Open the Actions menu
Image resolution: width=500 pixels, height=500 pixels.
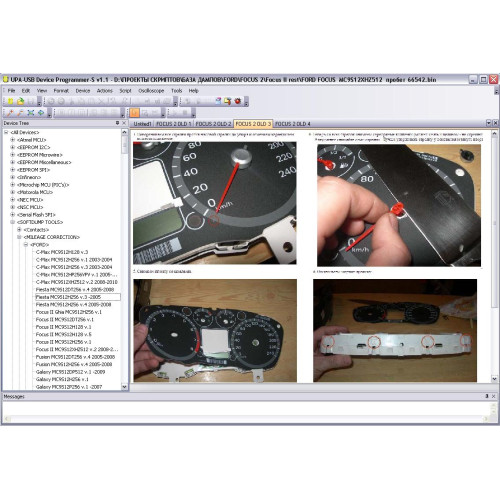click(105, 91)
